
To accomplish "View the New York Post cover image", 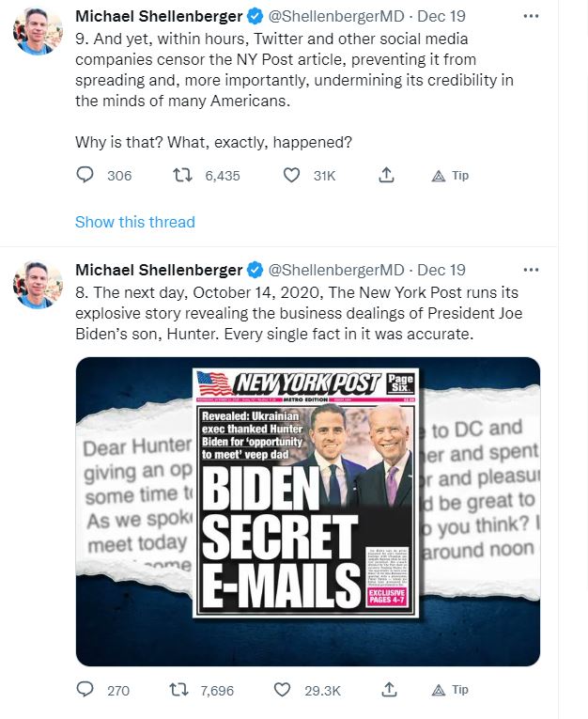I will pos(307,492).
